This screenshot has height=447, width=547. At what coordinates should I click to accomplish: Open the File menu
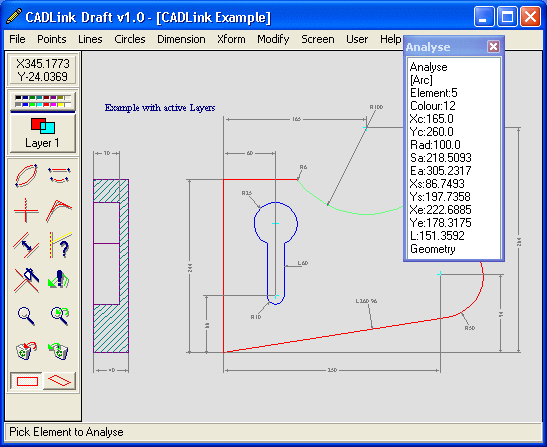17,39
